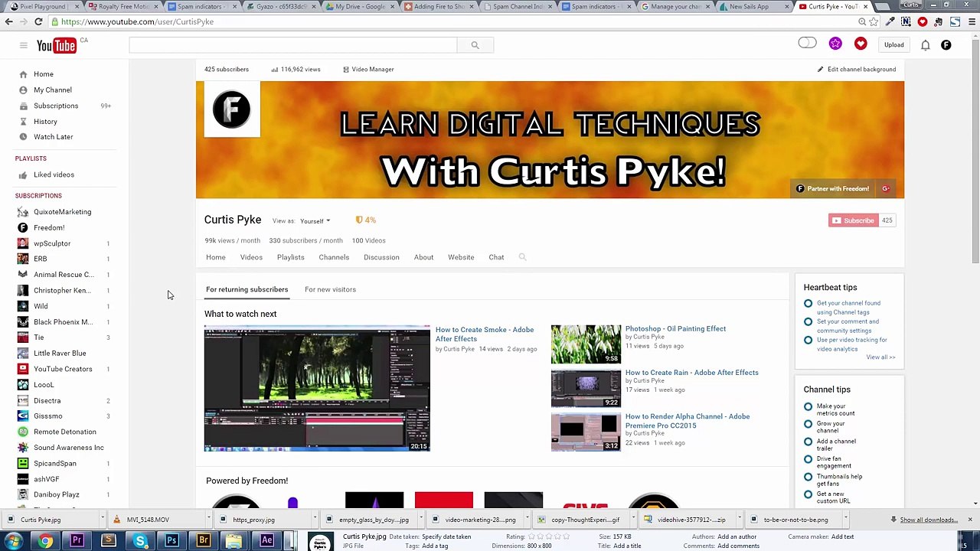The width and height of the screenshot is (980, 551).
Task: Open dropdown arrow for video-marketing-28 download
Action: 527,520
